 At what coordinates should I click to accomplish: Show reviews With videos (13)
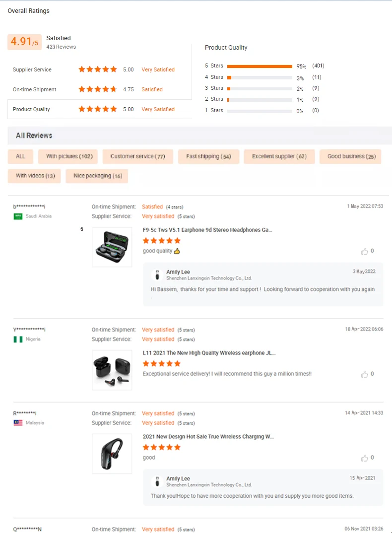(x=35, y=176)
